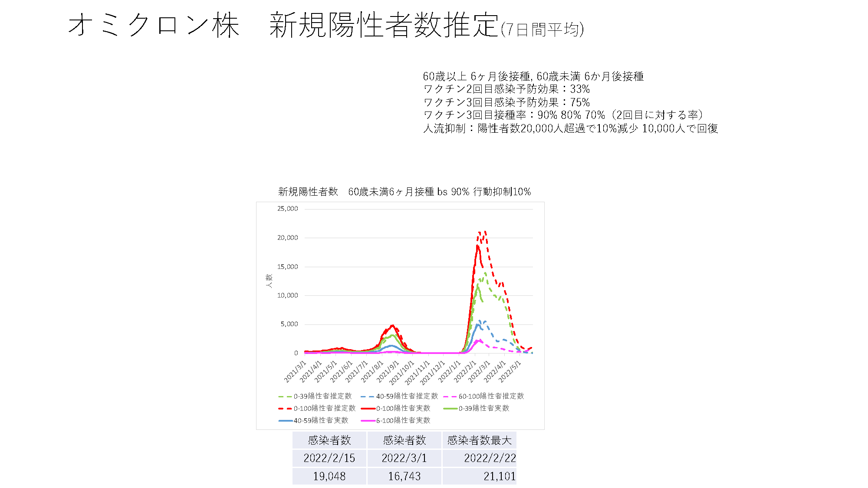
Task: Click the chart title '新規陽性者数 60歳未満6ヶ月接種 bs 90%'
Action: point(374,192)
